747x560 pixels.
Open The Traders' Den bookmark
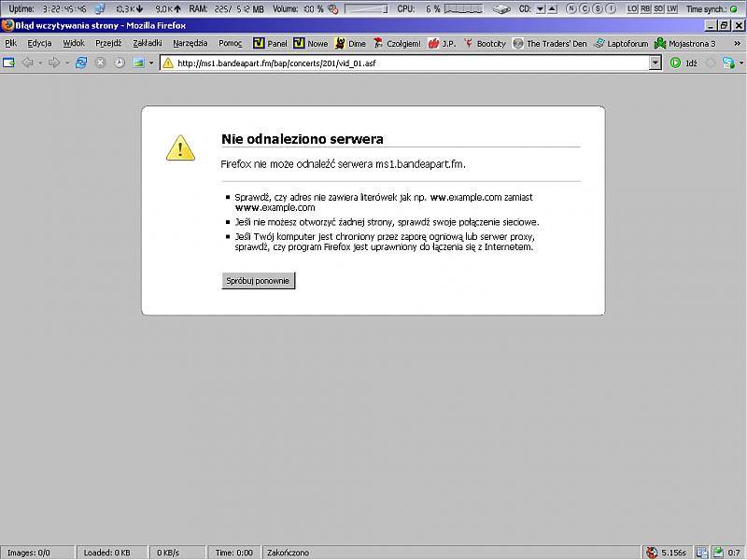click(x=549, y=43)
